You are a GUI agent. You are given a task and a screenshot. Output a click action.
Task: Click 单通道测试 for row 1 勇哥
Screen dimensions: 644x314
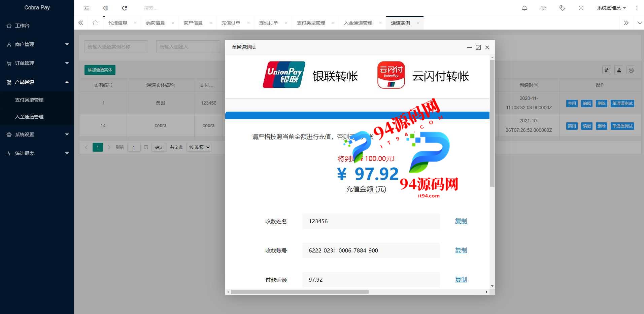coord(622,104)
